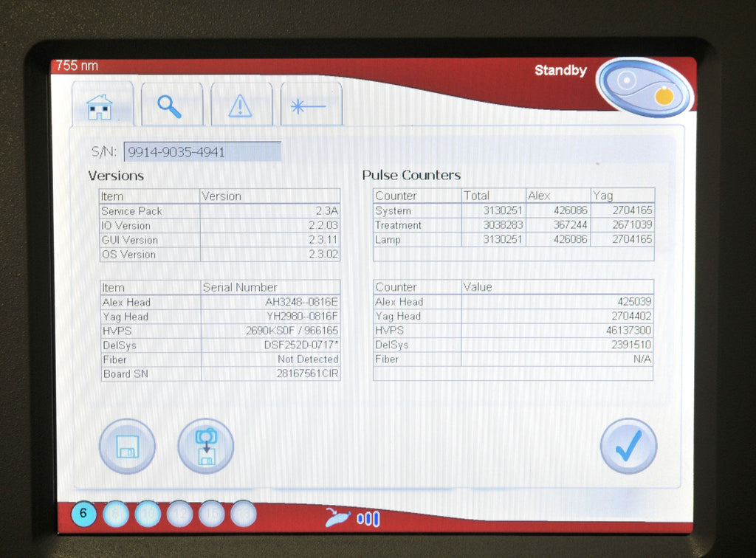This screenshot has height=558, width=756.
Task: Tap the Standby status label
Action: coord(560,70)
